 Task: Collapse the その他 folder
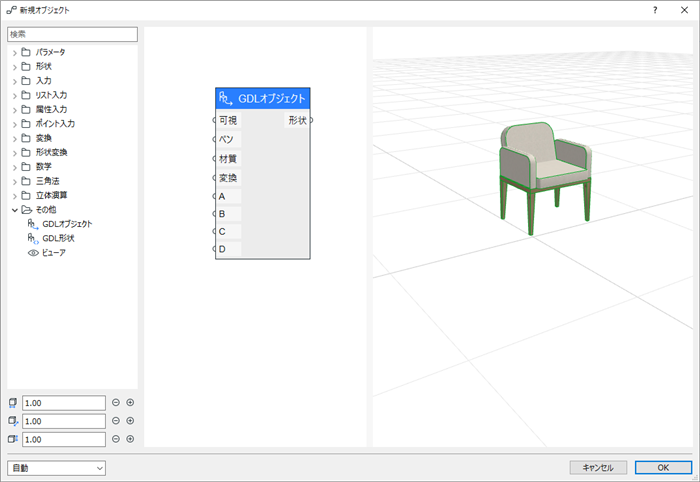[x=15, y=210]
